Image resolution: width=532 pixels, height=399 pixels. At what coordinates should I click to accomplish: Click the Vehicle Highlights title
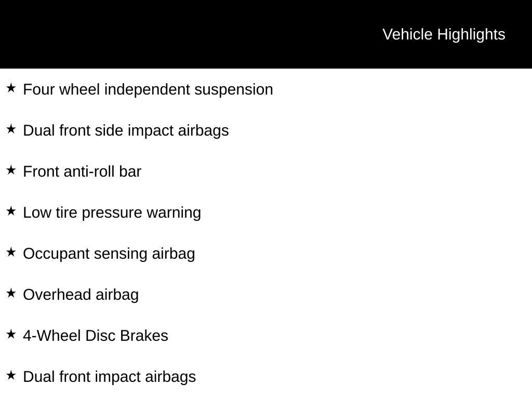tap(444, 34)
